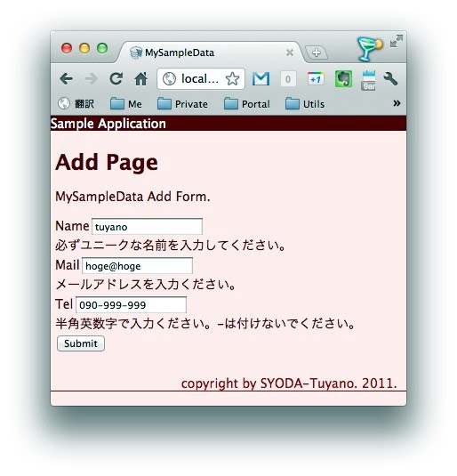Viewport: 457px width, 476px height.
Task: Close window with red button
Action: click(x=67, y=48)
